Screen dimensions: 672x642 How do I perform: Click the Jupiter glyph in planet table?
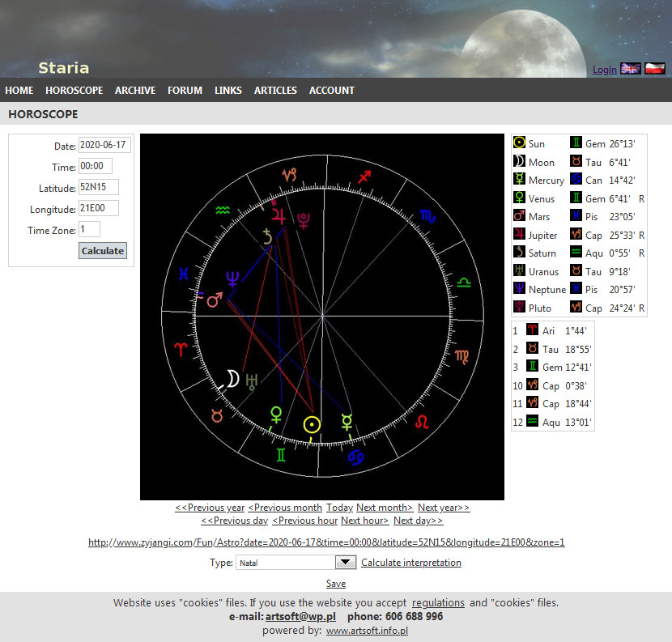[520, 235]
